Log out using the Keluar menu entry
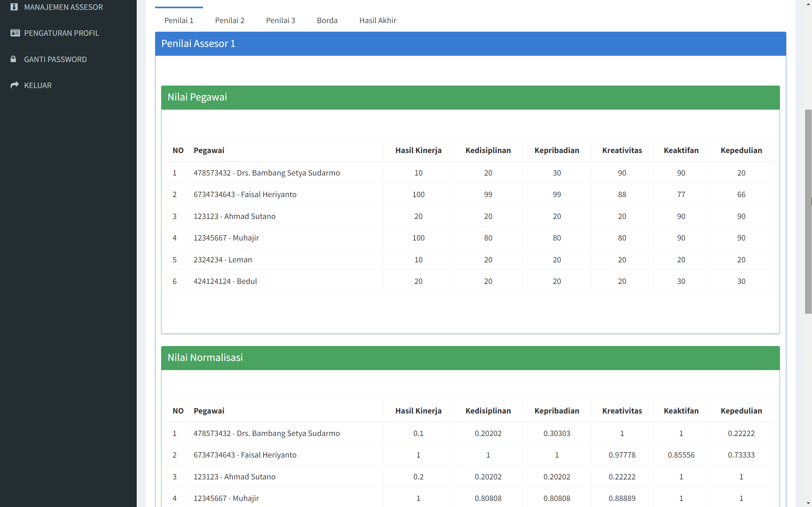Viewport: 812px width, 507px height. (37, 85)
